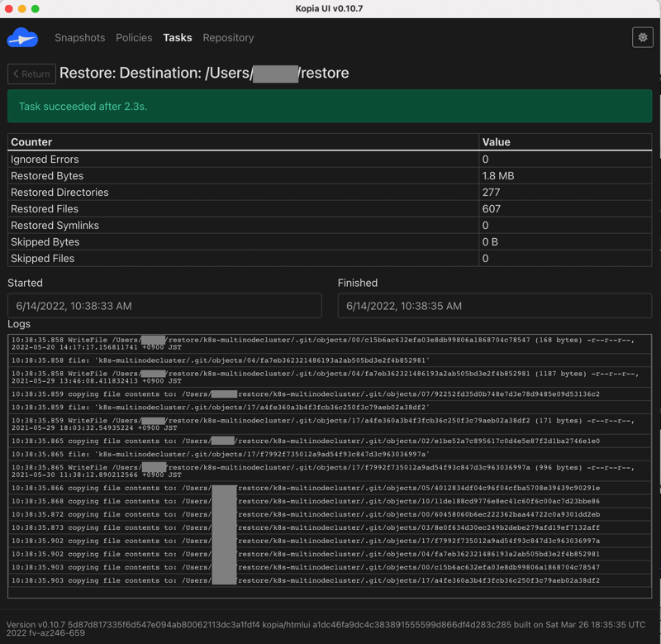Image resolution: width=661 pixels, height=644 pixels.
Task: Close the Kopia UI window
Action: [x=9, y=9]
